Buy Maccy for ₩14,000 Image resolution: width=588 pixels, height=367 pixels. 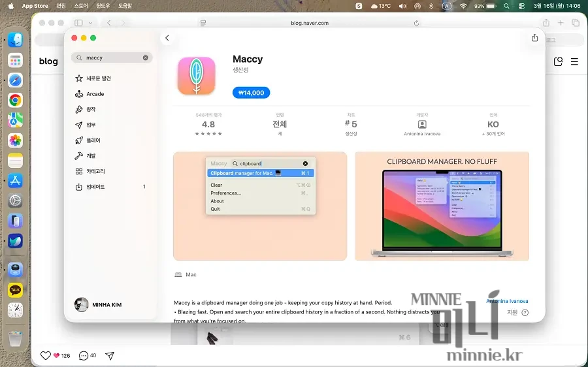[x=252, y=93]
